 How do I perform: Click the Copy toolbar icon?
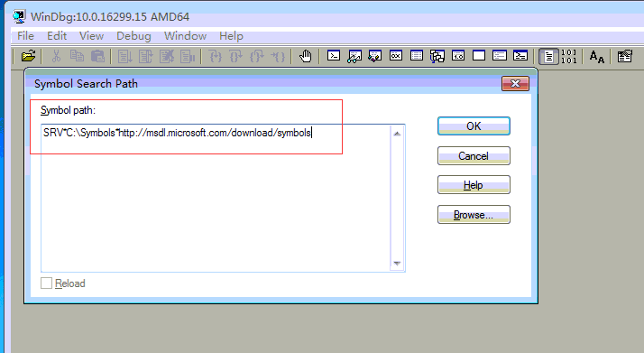(77, 56)
